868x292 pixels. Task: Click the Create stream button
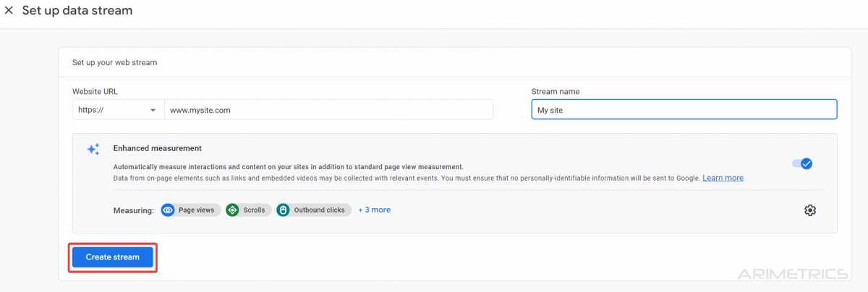tap(113, 257)
